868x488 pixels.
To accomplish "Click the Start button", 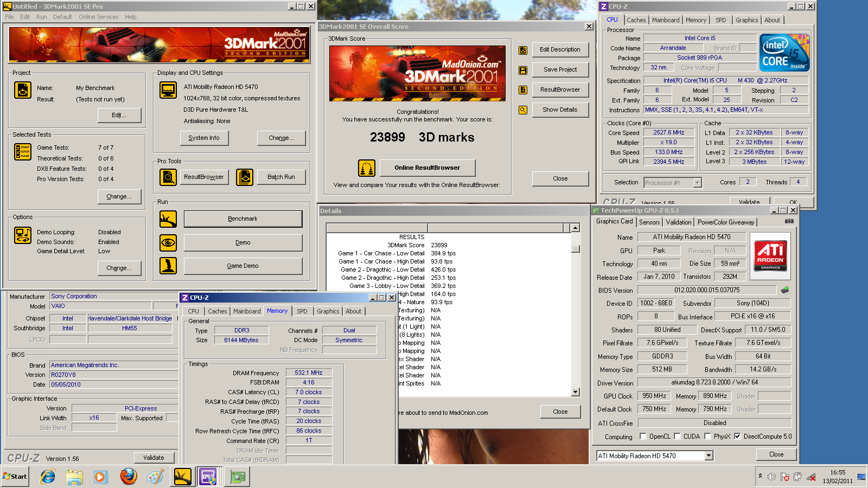I will pyautogui.click(x=15, y=477).
